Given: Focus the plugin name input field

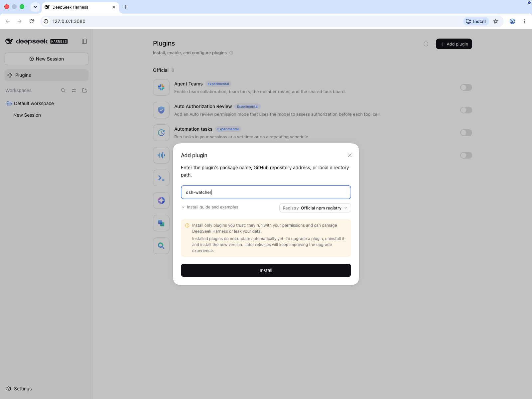Looking at the screenshot, I should [266, 192].
